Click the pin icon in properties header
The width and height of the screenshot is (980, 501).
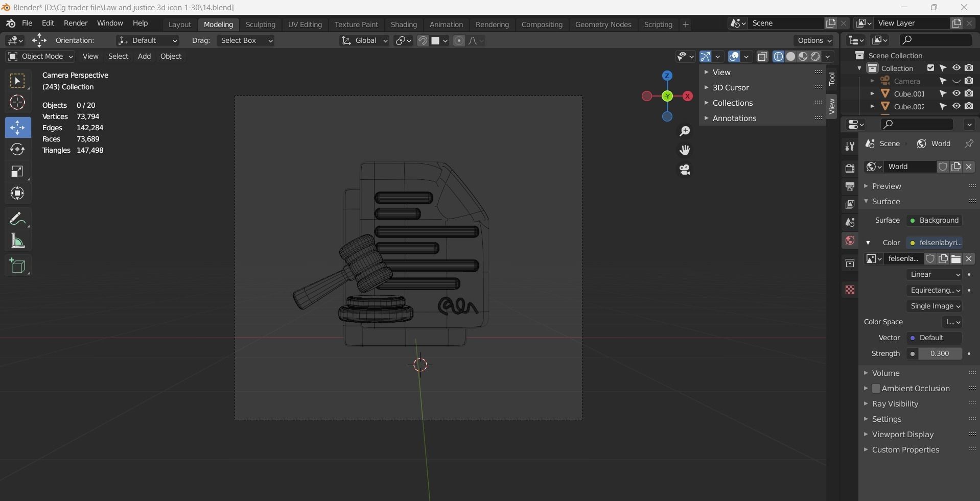pos(969,144)
